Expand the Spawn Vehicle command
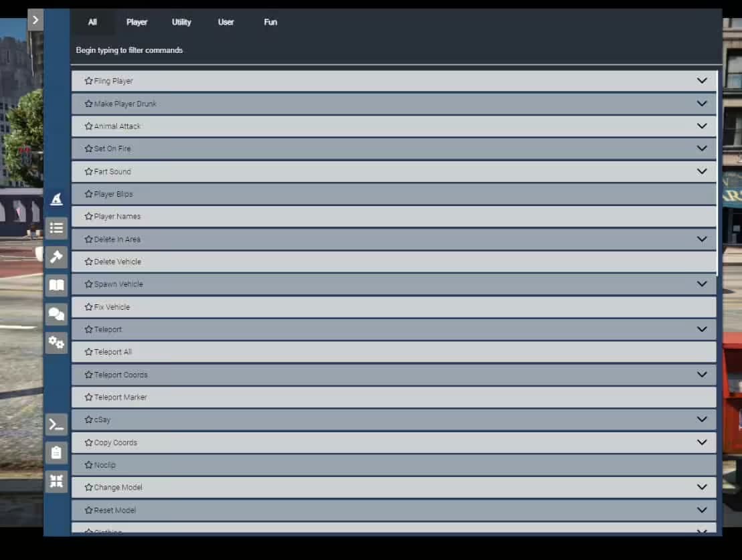 pyautogui.click(x=702, y=284)
